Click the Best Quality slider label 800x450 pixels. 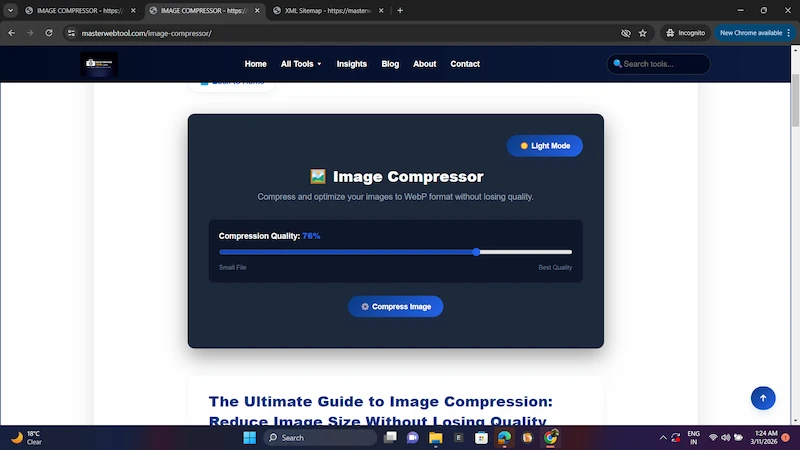[555, 267]
